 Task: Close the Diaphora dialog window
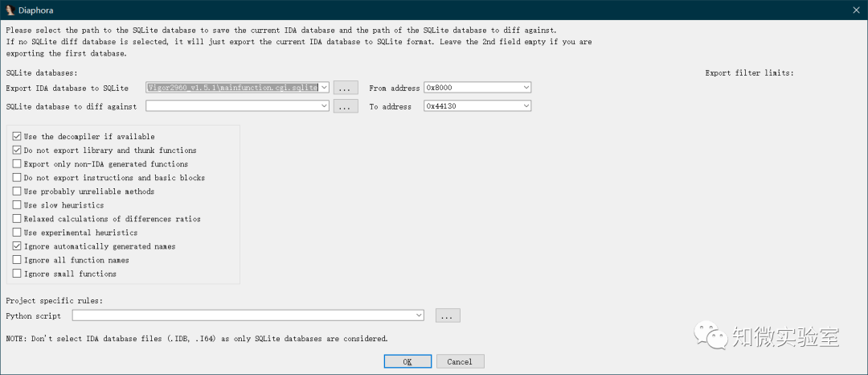click(x=855, y=10)
